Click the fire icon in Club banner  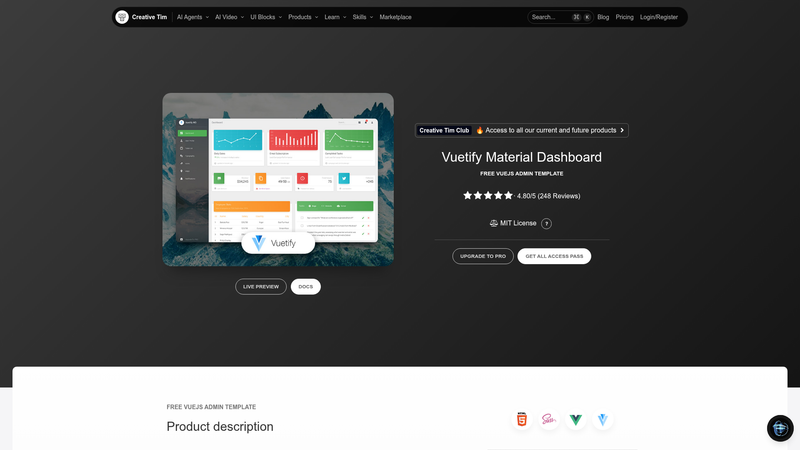(x=480, y=130)
